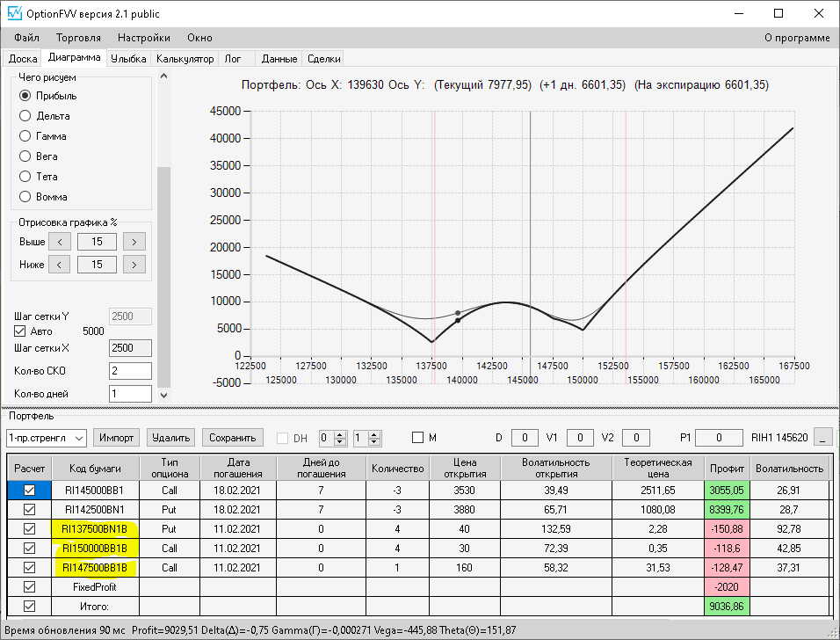Uncheck the FixedProfit row checkbox

point(30,586)
